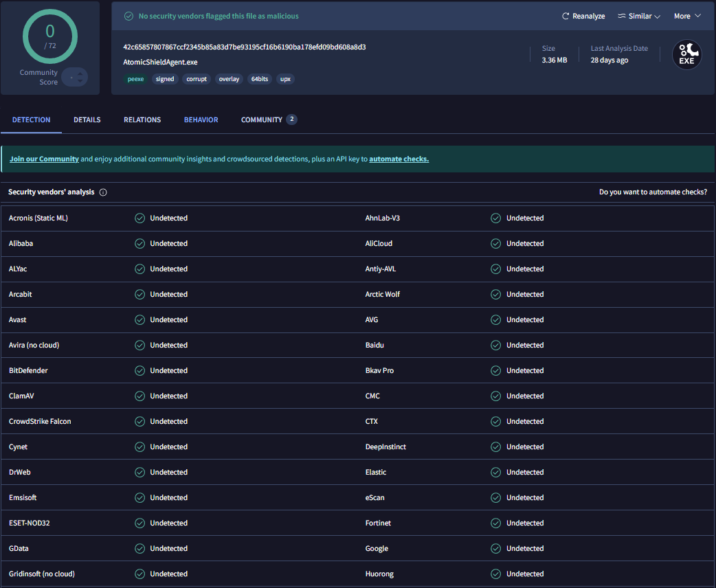Click the Undetected result for Fortinet
The height and width of the screenshot is (588, 716).
pyautogui.click(x=525, y=523)
